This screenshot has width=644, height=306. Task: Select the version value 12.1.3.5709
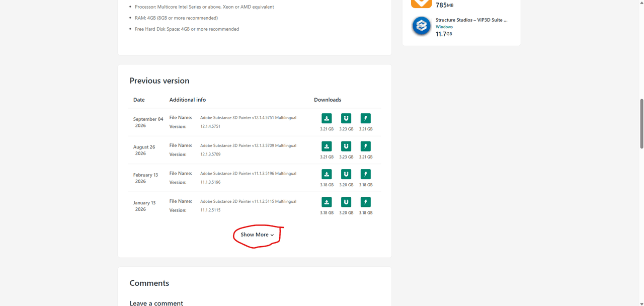(210, 155)
